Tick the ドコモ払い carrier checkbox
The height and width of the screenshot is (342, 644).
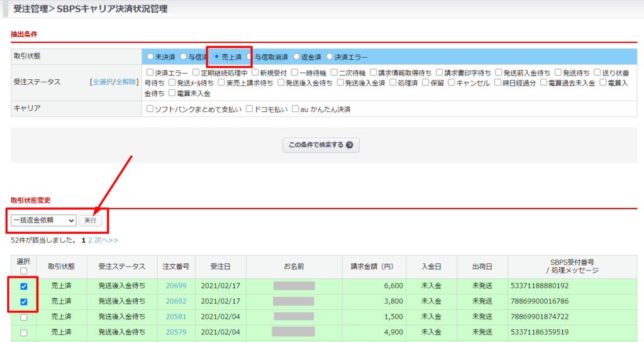tap(250, 109)
